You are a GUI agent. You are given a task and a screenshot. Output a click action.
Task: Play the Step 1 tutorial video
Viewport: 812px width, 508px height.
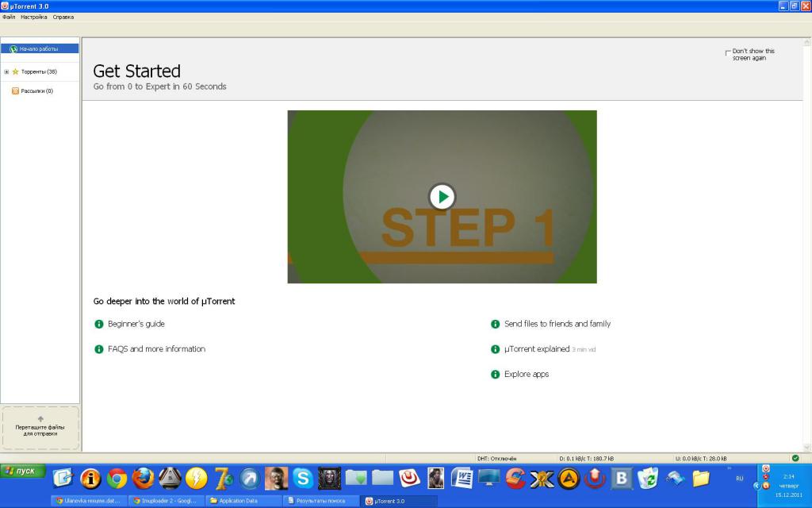click(442, 195)
